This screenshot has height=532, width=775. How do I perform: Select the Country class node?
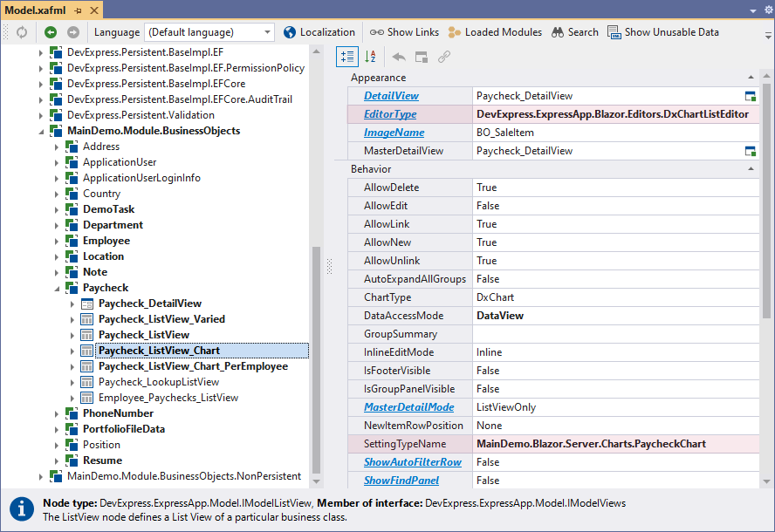point(101,194)
